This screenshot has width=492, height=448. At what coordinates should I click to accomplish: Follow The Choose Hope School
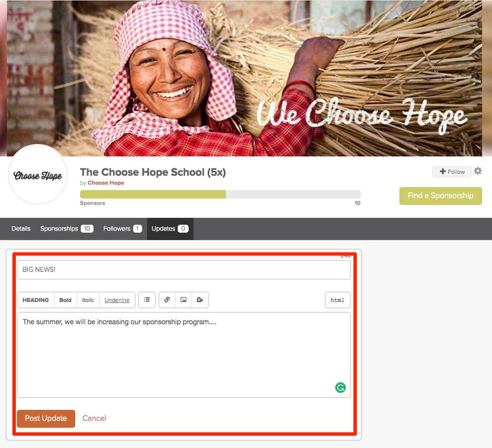452,172
